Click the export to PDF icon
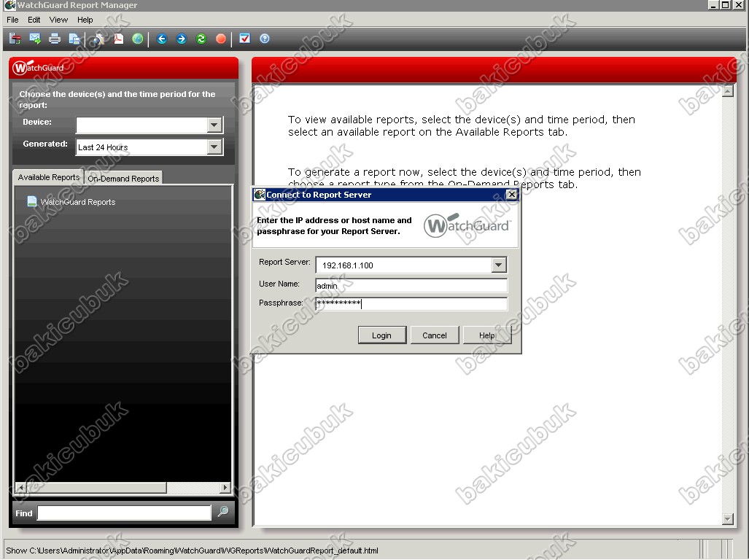Image resolution: width=749 pixels, height=560 pixels. pyautogui.click(x=118, y=39)
